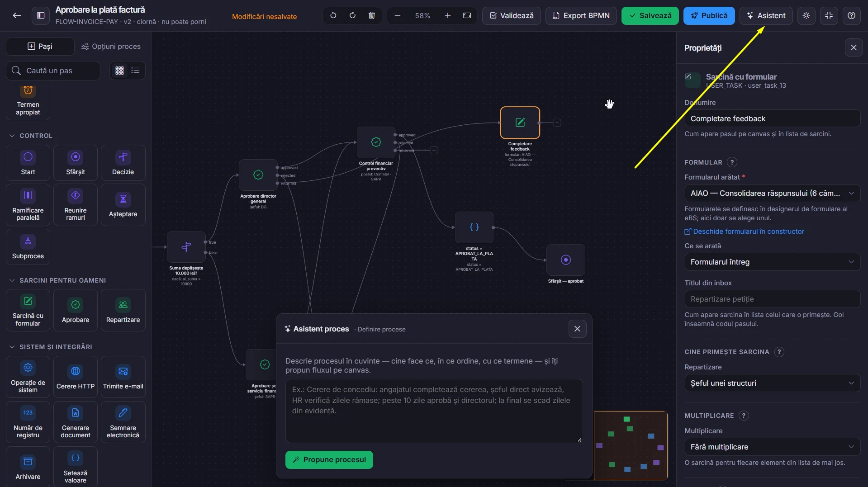Choose the Subproces palette item
The image size is (868, 487).
[x=28, y=247]
